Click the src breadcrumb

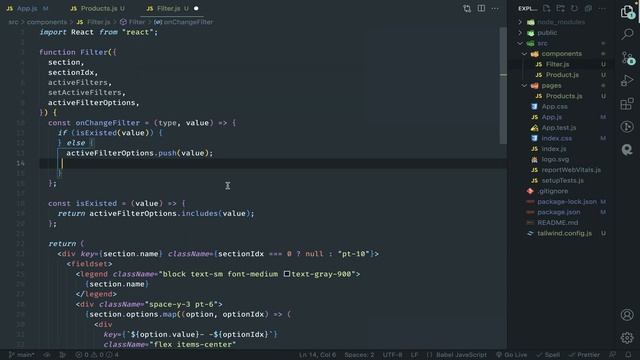click(13, 22)
